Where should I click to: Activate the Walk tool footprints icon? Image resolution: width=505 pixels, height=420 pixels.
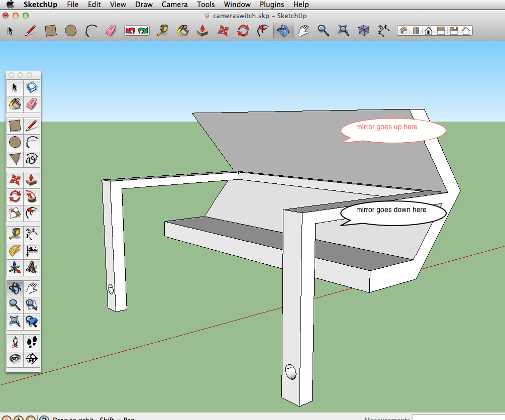pos(32,343)
